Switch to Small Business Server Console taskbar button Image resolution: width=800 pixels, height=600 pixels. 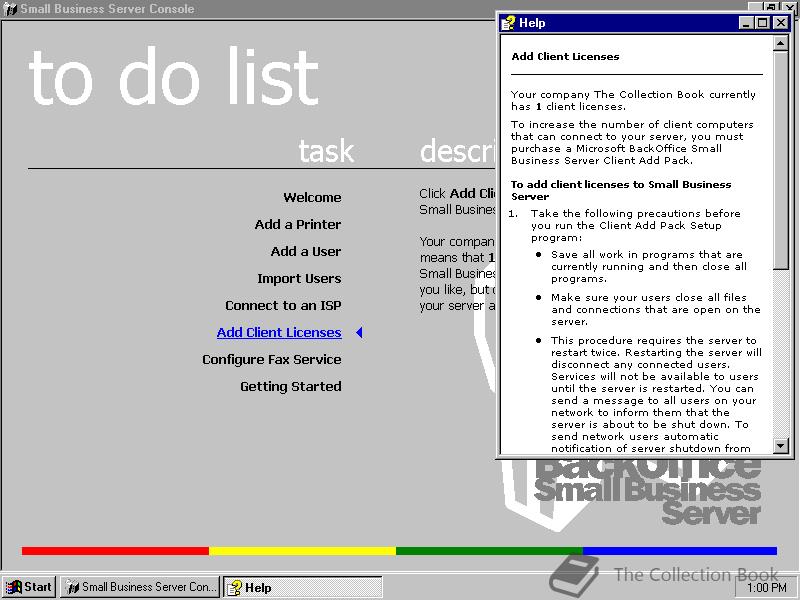click(140, 587)
